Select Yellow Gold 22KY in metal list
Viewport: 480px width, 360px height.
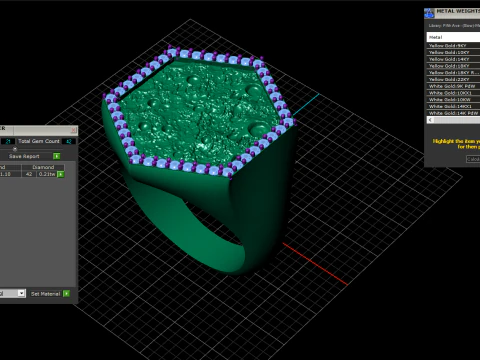(x=453, y=79)
